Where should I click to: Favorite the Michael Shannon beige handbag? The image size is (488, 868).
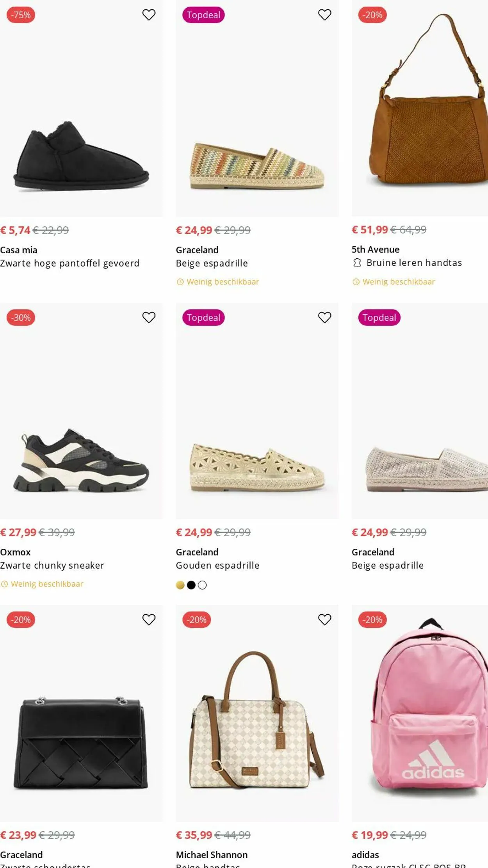(324, 619)
